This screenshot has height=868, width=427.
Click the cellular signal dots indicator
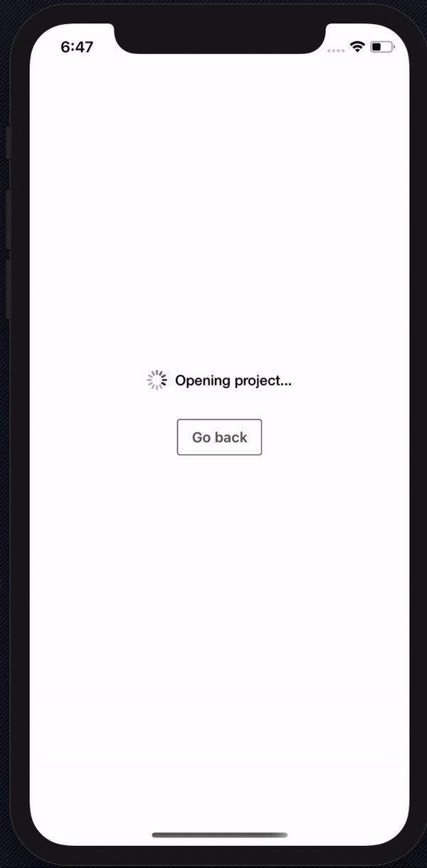tap(335, 50)
